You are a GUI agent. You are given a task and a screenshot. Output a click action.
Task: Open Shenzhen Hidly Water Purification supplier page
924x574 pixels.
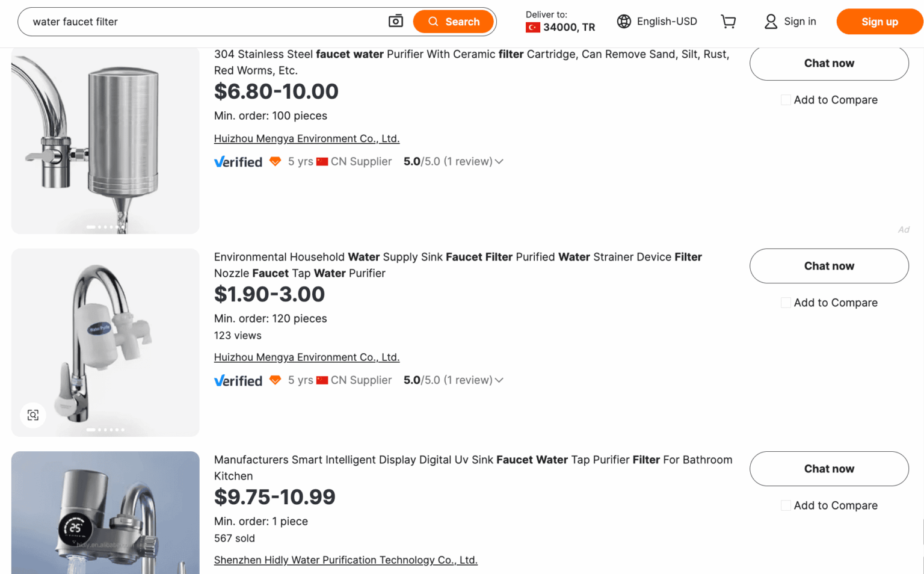click(x=345, y=560)
